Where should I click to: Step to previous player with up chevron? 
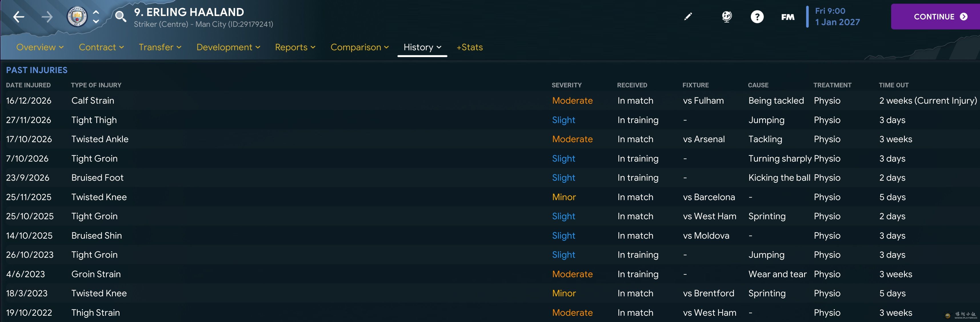pyautogui.click(x=96, y=12)
